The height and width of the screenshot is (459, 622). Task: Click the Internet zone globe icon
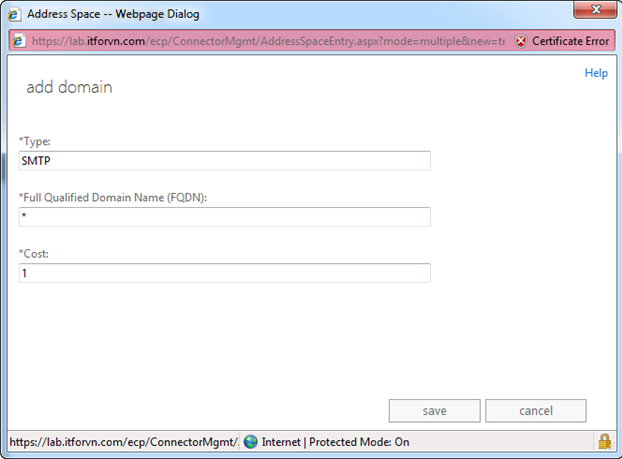251,442
